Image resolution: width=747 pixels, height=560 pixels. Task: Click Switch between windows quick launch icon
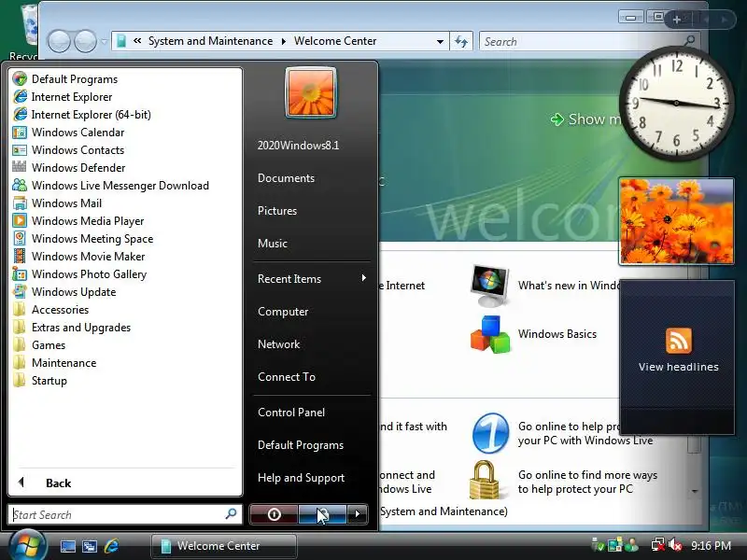[90, 546]
